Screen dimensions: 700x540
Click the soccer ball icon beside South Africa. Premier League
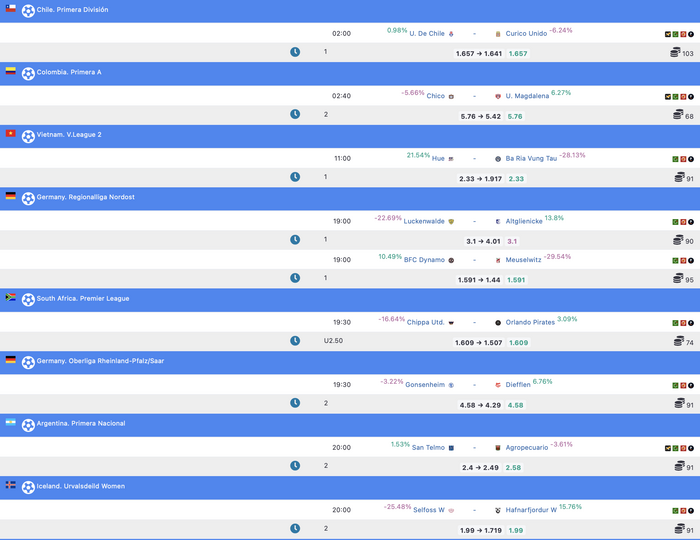click(x=28, y=300)
